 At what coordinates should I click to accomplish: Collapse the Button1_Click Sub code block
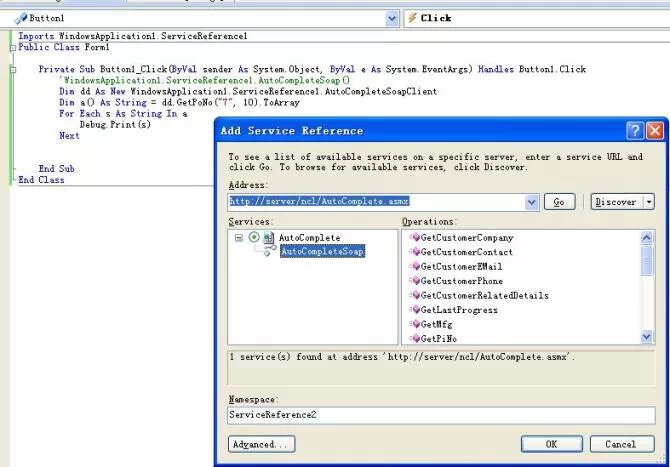click(12, 69)
